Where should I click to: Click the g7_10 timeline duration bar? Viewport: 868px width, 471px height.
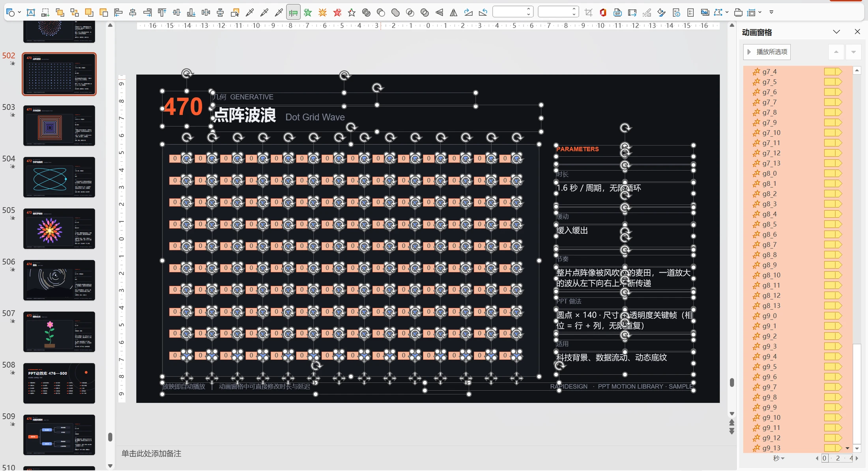coord(833,133)
